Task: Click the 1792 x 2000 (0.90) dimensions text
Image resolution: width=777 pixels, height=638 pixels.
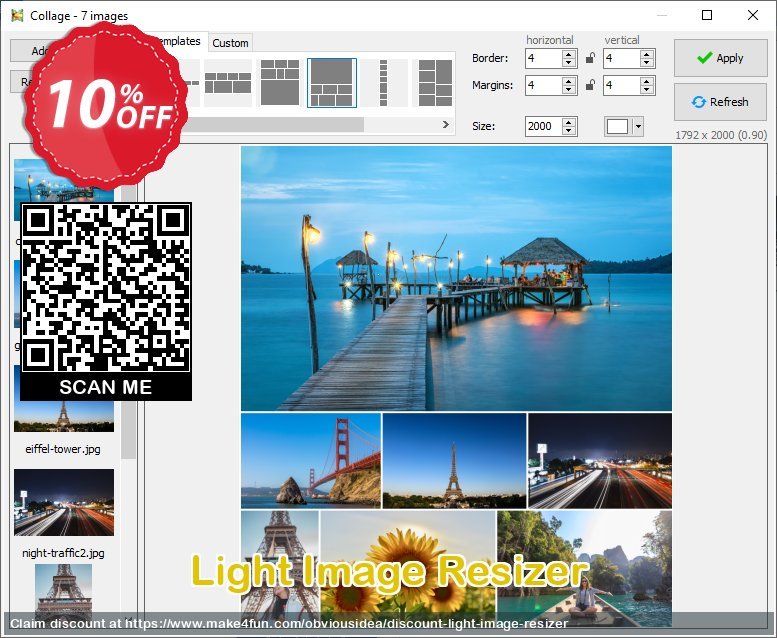Action: pos(721,135)
